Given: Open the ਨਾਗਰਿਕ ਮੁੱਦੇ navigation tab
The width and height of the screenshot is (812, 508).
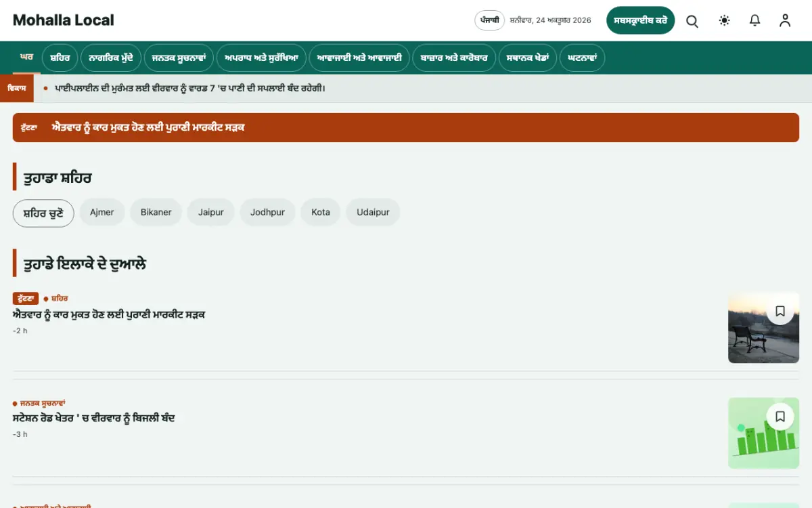Looking at the screenshot, I should pos(111,58).
